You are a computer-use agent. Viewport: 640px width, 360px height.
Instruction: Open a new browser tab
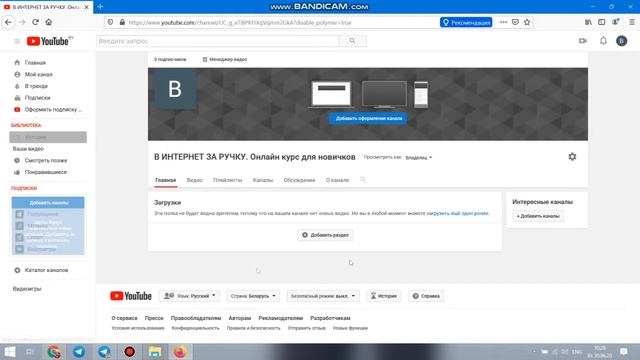[x=100, y=7]
